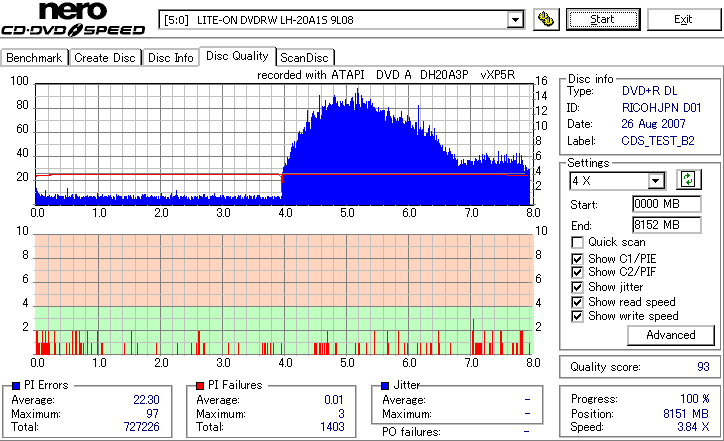724x441 pixels.
Task: Select the Disc Info tab
Action: [170, 58]
